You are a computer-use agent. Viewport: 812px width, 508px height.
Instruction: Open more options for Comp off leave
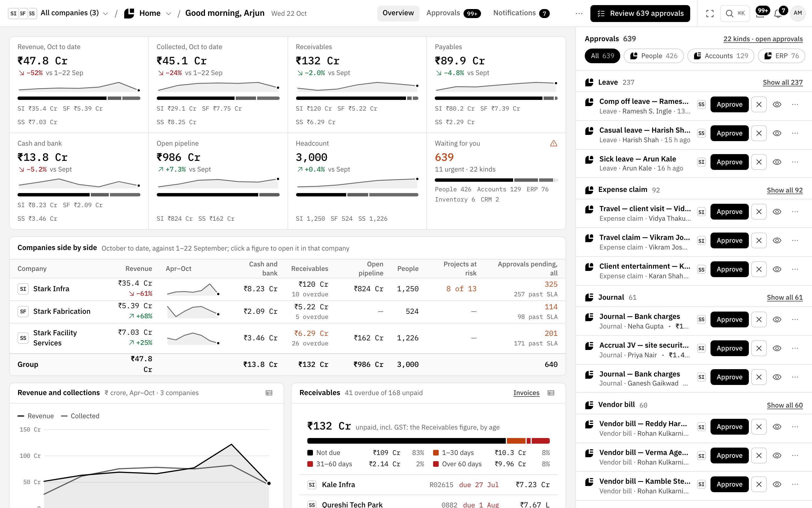click(795, 104)
